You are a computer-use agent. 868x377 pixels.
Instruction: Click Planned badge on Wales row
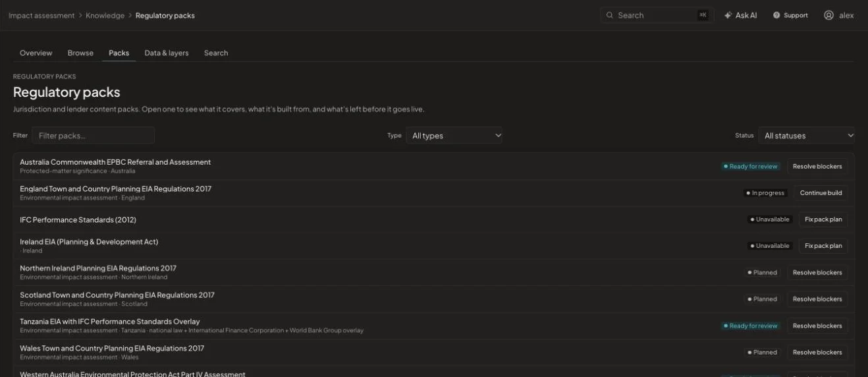(762, 353)
